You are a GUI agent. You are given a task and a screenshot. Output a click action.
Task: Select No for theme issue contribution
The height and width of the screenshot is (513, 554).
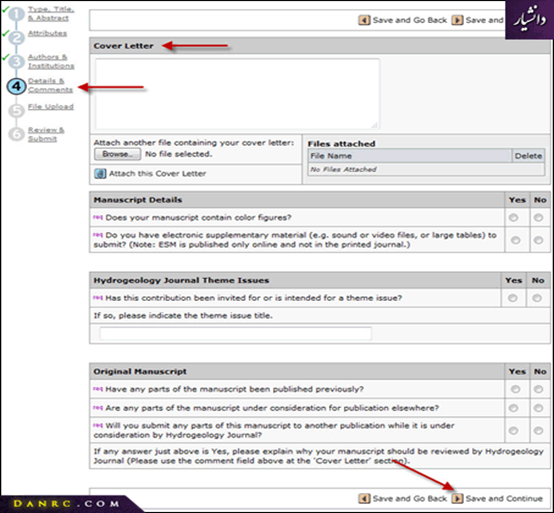pyautogui.click(x=537, y=298)
